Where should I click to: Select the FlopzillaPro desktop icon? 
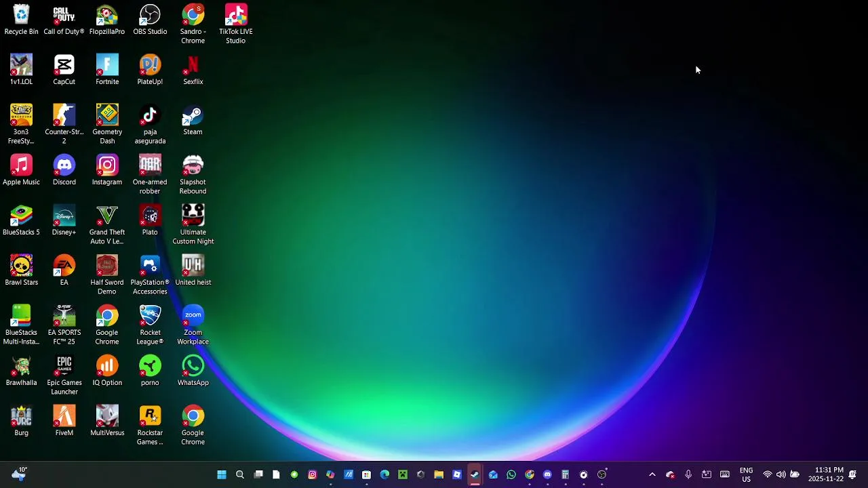pos(107,20)
